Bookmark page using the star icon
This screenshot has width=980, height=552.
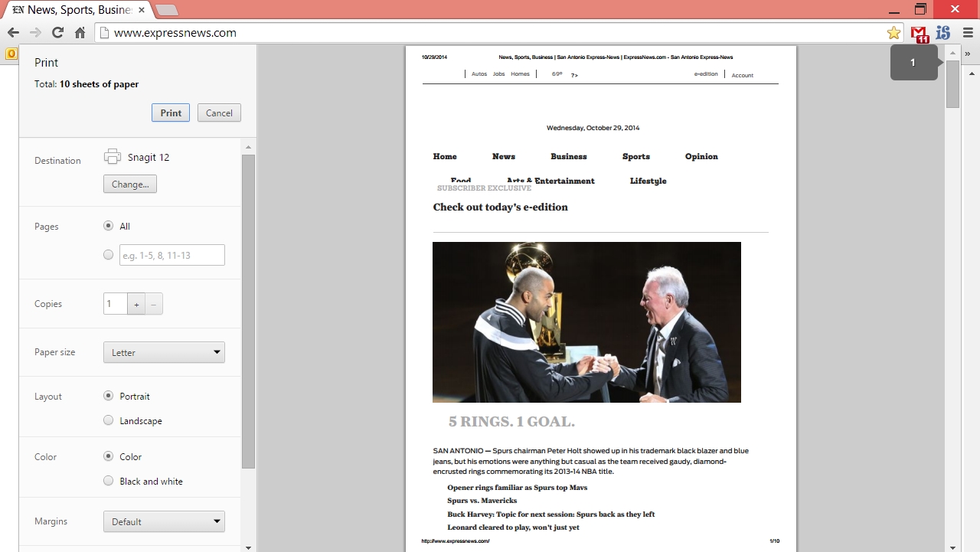pyautogui.click(x=893, y=33)
